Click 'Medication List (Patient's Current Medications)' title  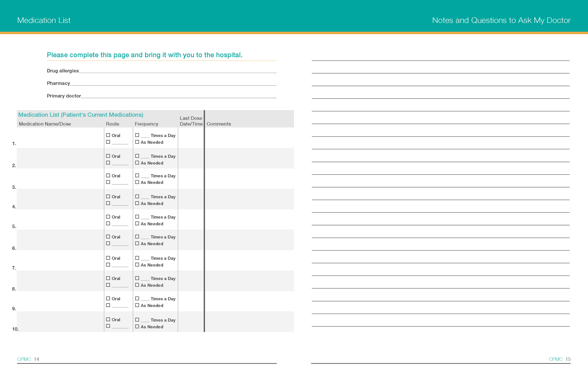81,115
